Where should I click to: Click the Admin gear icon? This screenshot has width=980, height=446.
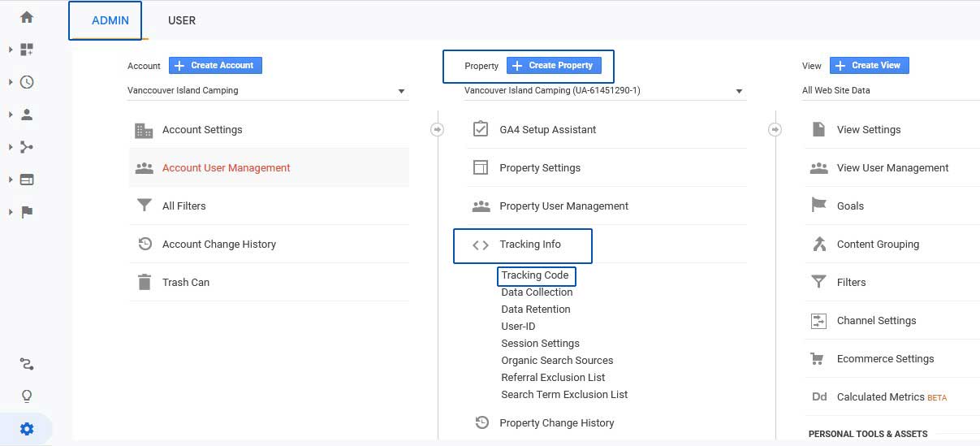tap(27, 429)
